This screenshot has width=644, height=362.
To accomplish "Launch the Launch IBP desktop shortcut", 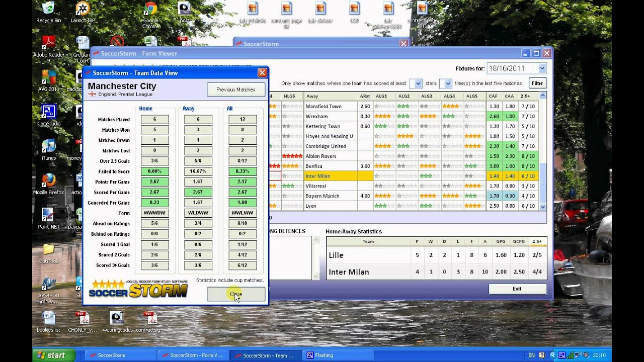I will 83,12.
